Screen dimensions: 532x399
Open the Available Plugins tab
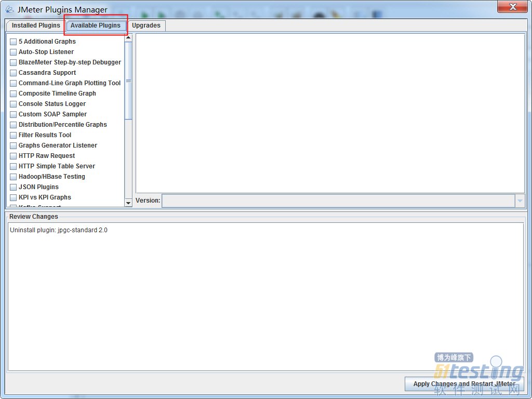[96, 25]
